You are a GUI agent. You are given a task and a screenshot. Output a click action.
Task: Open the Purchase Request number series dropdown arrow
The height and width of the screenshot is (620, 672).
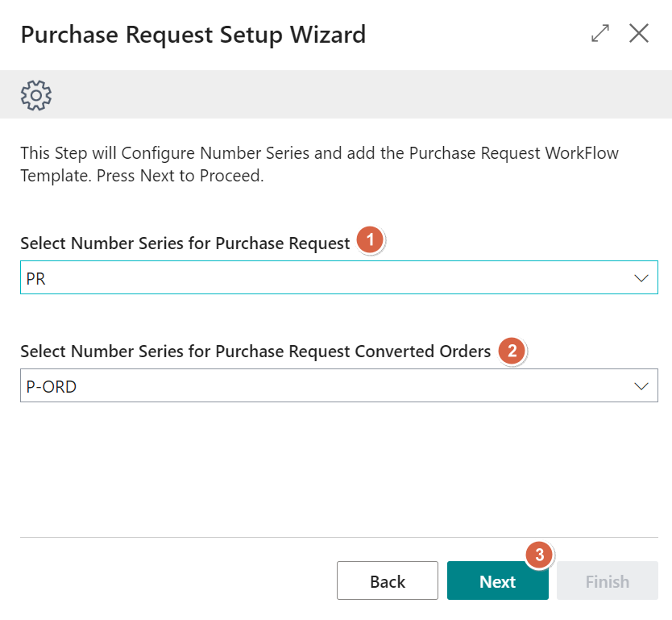coord(641,278)
